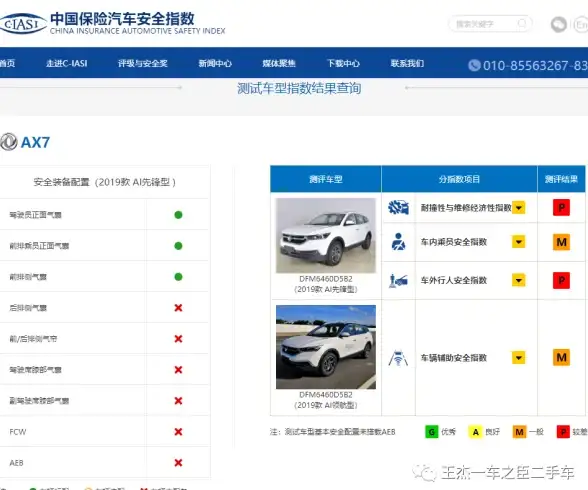588x490 pixels.
Task: Click the 中国保险汽车安全指数 site title
Action: coord(122,19)
